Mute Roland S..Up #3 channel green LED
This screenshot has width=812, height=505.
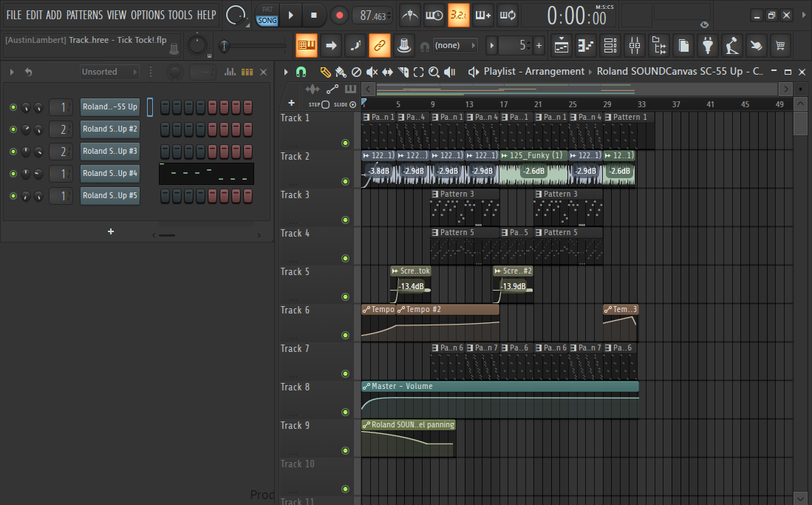coord(13,152)
